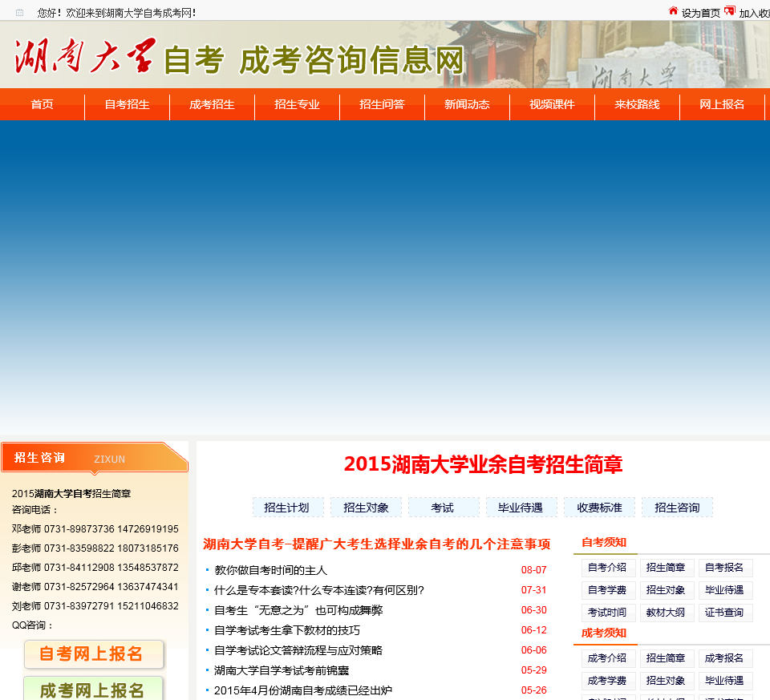Viewport: 770px width, 700px height.
Task: Click the red favorites icon beside 加入收藏
Action: 730,10
